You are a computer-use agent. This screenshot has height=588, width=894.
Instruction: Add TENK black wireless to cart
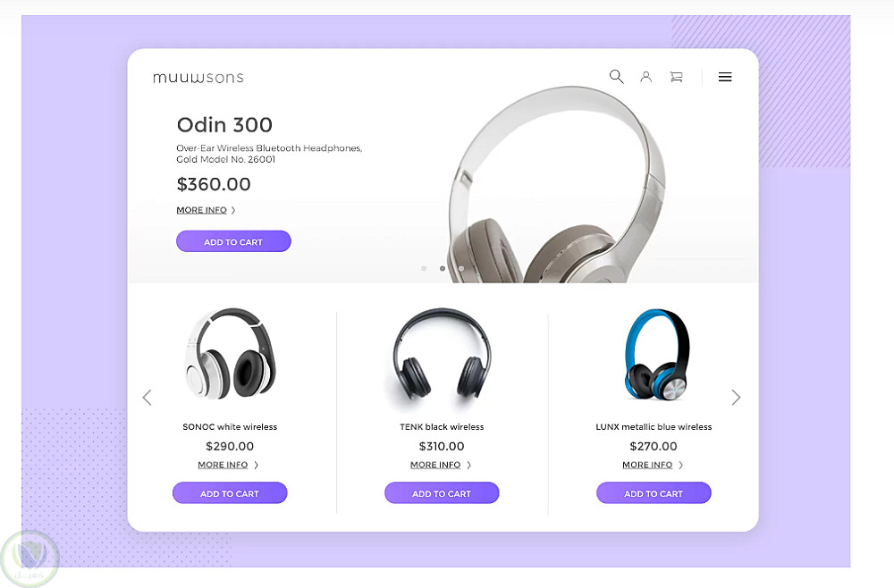(x=442, y=493)
